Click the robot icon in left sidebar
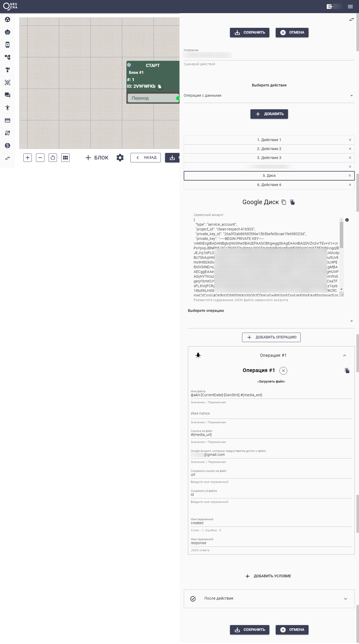This screenshot has height=644, width=359. tap(7, 32)
